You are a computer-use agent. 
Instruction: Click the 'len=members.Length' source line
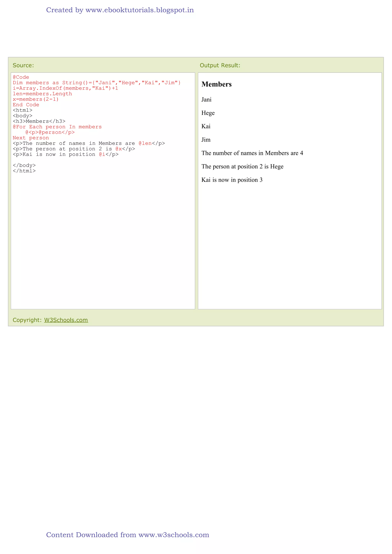(42, 94)
